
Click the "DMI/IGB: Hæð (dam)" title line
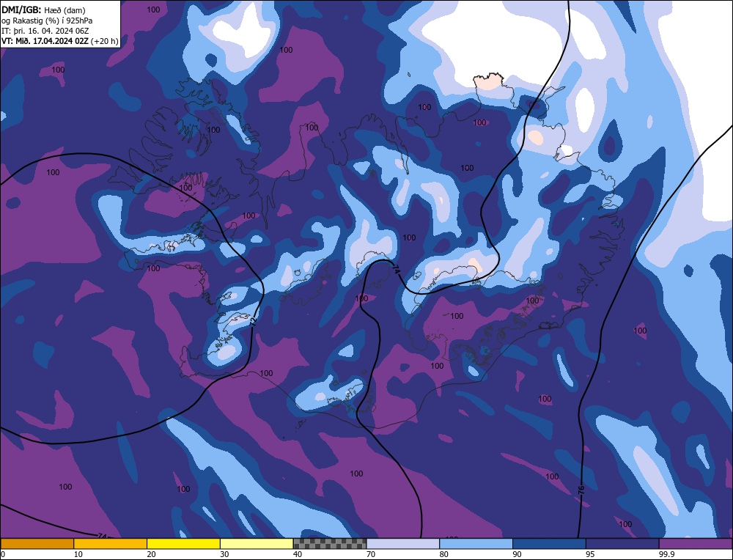[43, 10]
